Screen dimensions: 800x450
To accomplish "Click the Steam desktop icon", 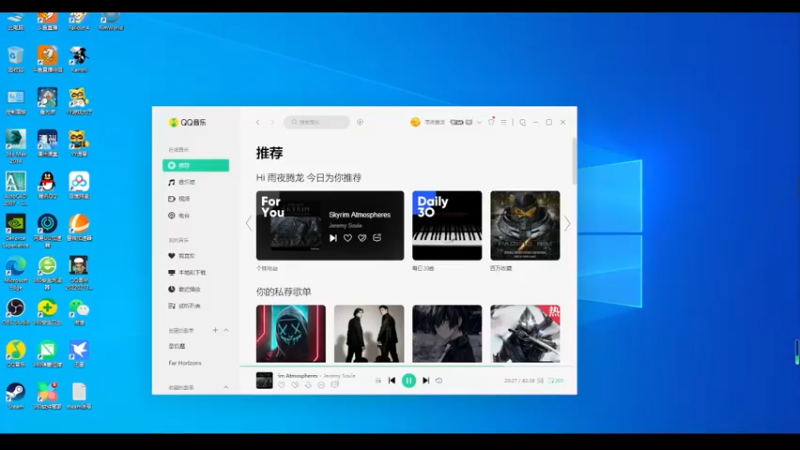I will pyautogui.click(x=16, y=396).
